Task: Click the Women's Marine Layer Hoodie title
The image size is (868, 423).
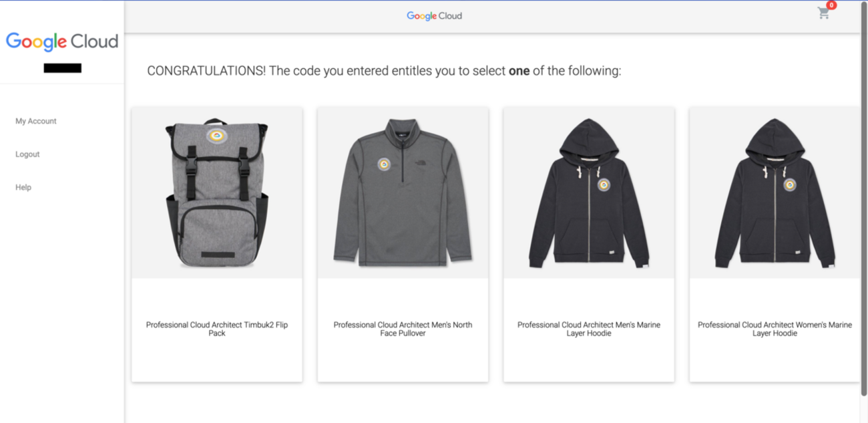Action: [x=775, y=329]
